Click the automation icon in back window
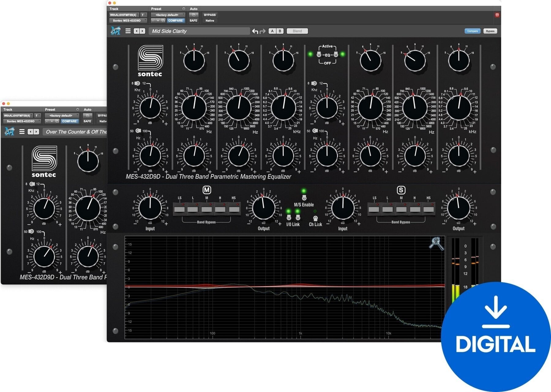The height and width of the screenshot is (392, 551). coord(88,115)
